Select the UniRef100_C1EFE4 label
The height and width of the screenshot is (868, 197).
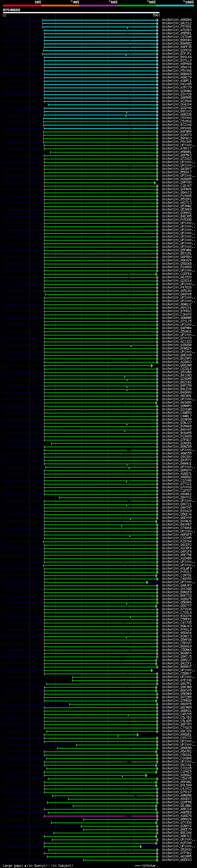click(177, 274)
